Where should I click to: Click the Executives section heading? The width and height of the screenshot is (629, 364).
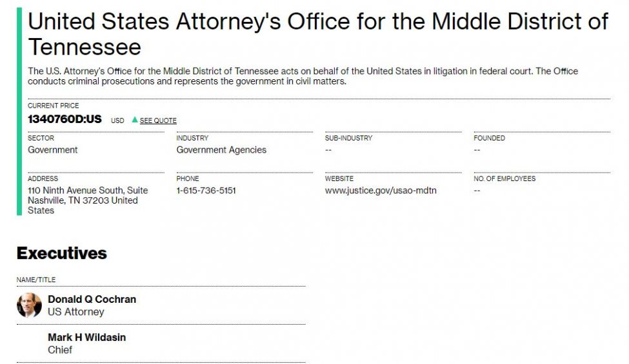click(62, 253)
